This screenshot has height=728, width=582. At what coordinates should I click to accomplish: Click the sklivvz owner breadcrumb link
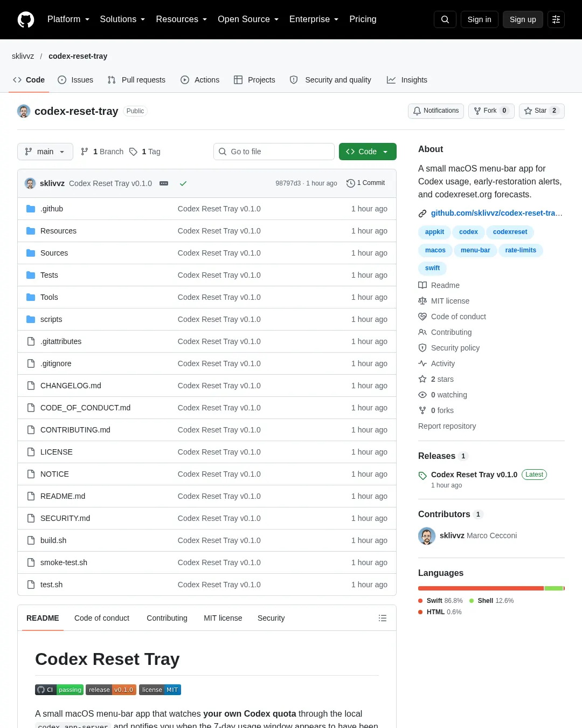(x=23, y=56)
